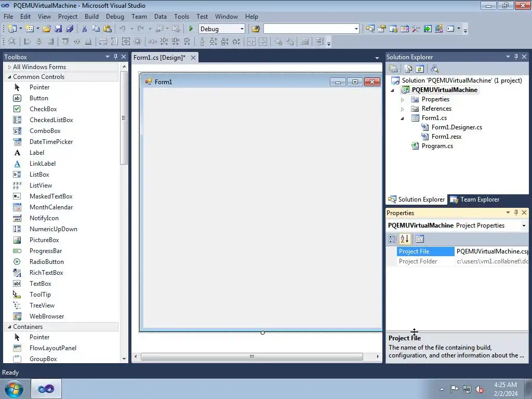This screenshot has height=399, width=532.
Task: Click the Visual Studio taskbar icon
Action: tap(46, 389)
